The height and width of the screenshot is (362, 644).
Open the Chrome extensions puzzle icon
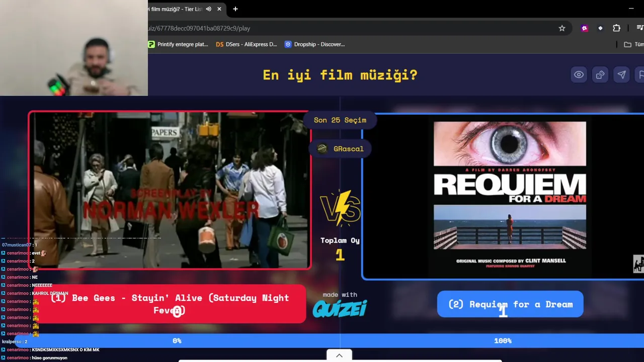tap(616, 28)
